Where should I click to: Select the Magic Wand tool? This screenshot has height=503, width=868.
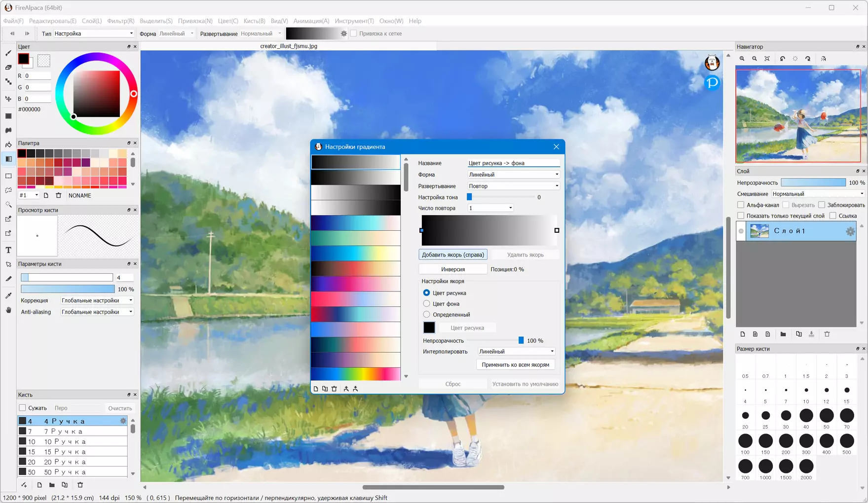tap(8, 204)
